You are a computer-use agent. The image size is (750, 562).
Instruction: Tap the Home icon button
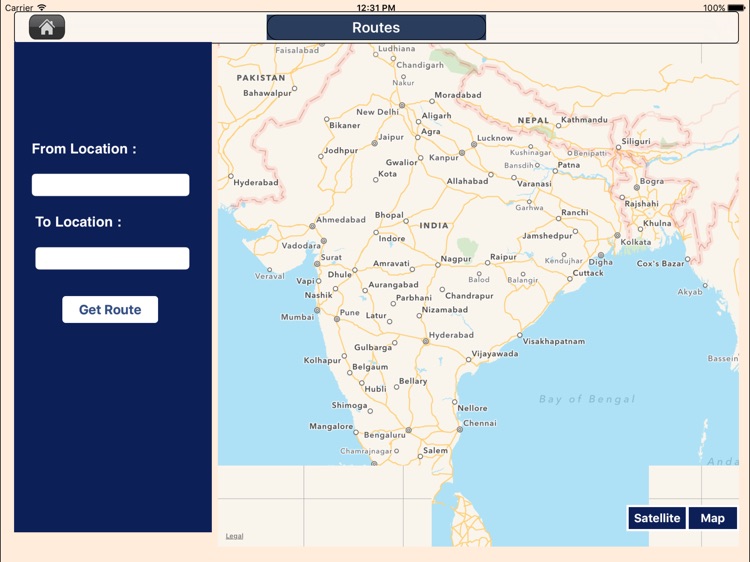47,27
